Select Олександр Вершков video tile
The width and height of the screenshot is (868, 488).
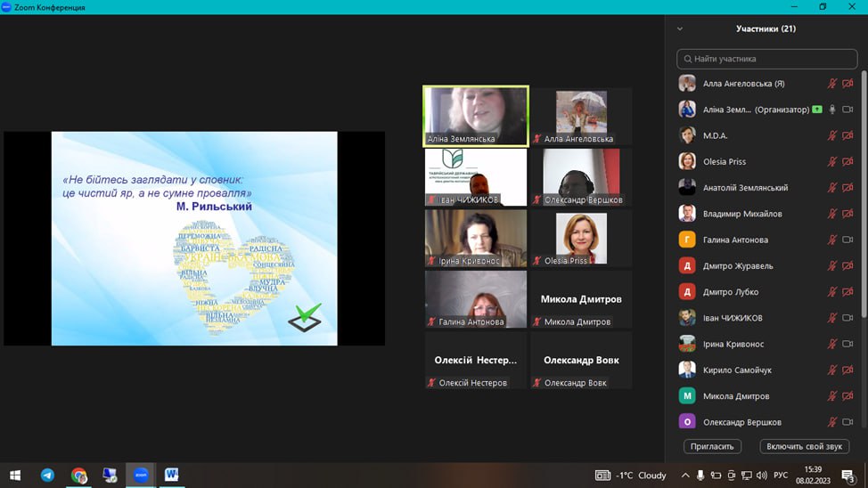coord(581,177)
